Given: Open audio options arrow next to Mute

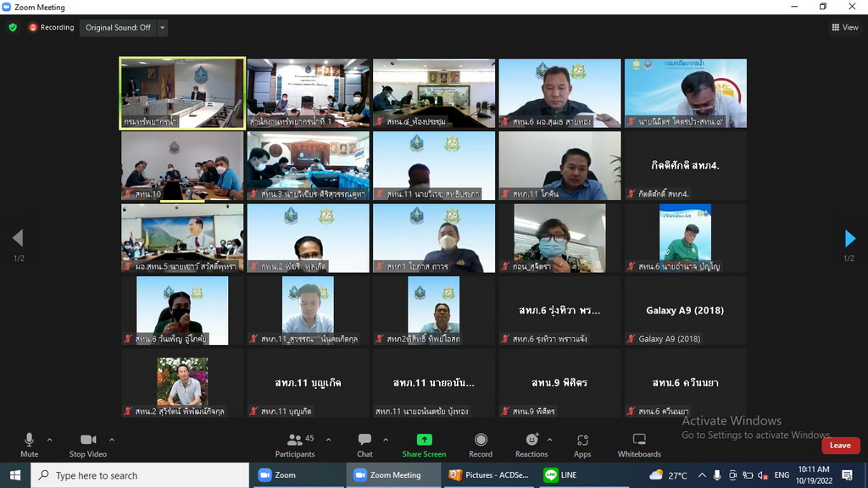Looking at the screenshot, I should pyautogui.click(x=49, y=440).
